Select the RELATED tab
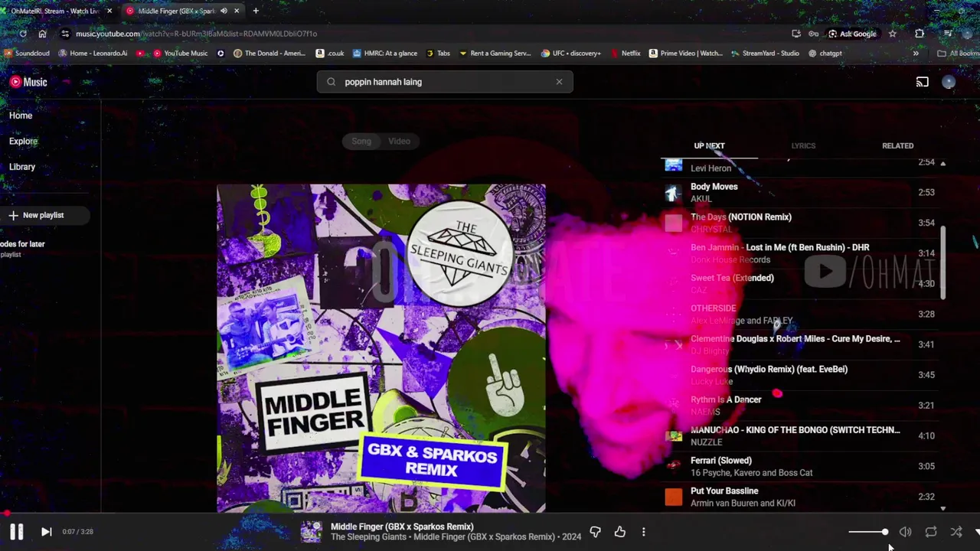The width and height of the screenshot is (980, 551). coord(897,145)
